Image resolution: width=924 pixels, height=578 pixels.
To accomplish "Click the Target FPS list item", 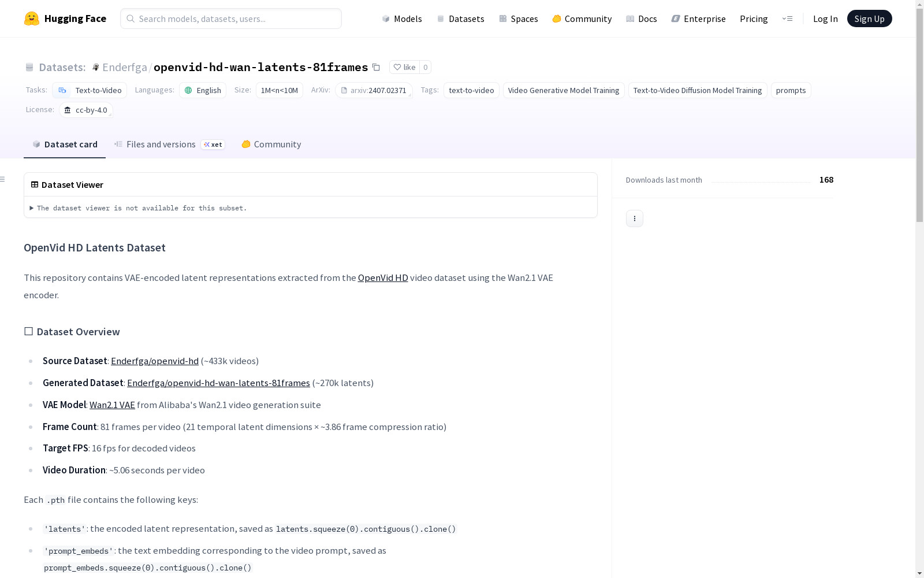I will tap(119, 448).
